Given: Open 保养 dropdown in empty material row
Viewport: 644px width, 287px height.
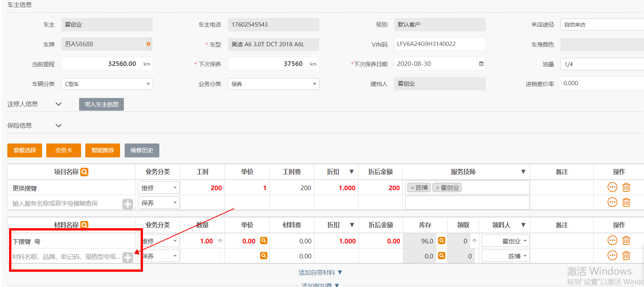Looking at the screenshot, I should tap(159, 256).
